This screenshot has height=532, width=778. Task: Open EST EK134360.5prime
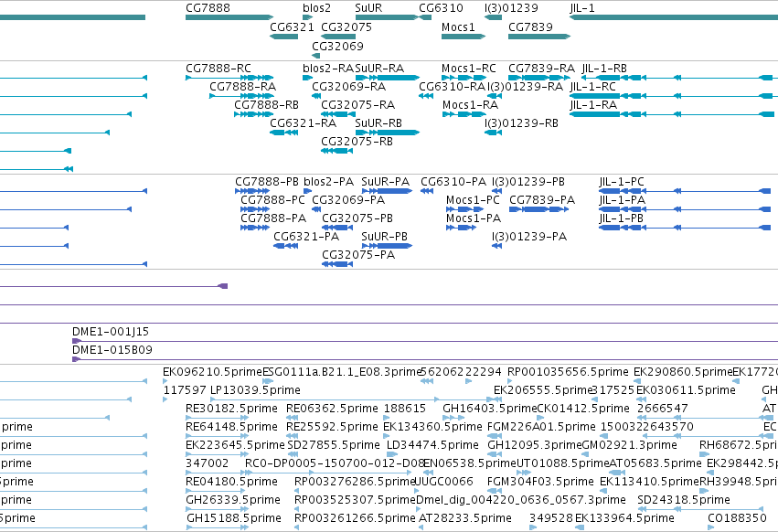tap(432, 427)
